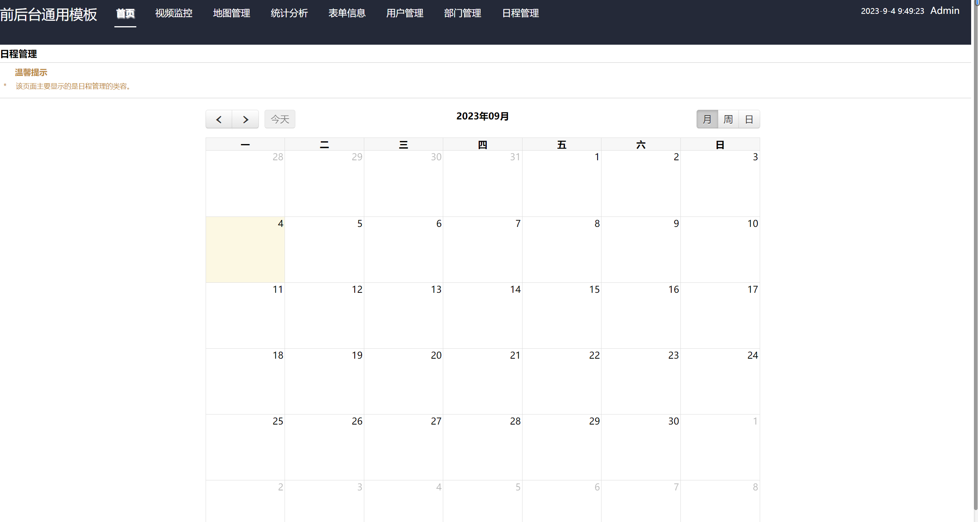
Task: Open the 视频监控 menu item
Action: pos(174,13)
